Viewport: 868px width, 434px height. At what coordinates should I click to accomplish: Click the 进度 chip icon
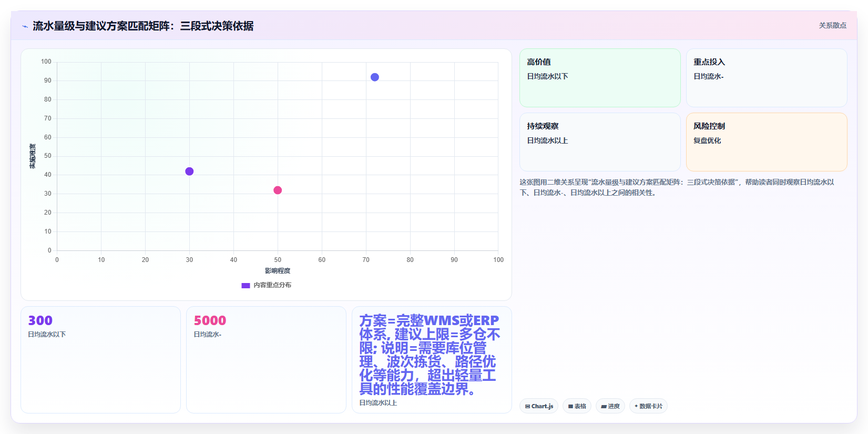click(x=604, y=407)
